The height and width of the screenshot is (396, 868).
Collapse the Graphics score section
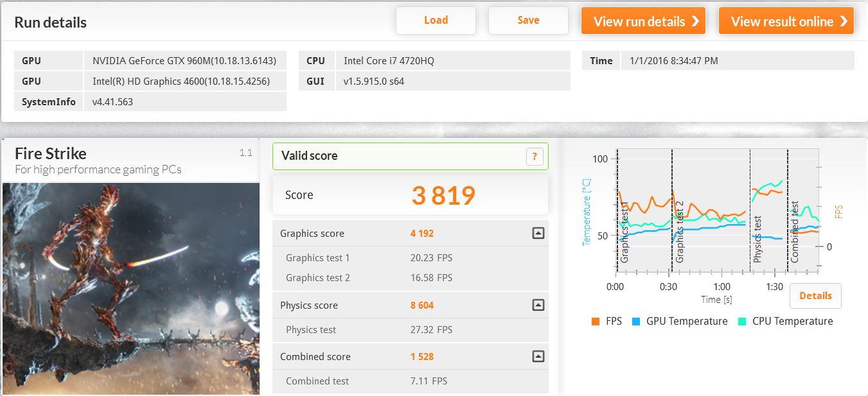[538, 234]
